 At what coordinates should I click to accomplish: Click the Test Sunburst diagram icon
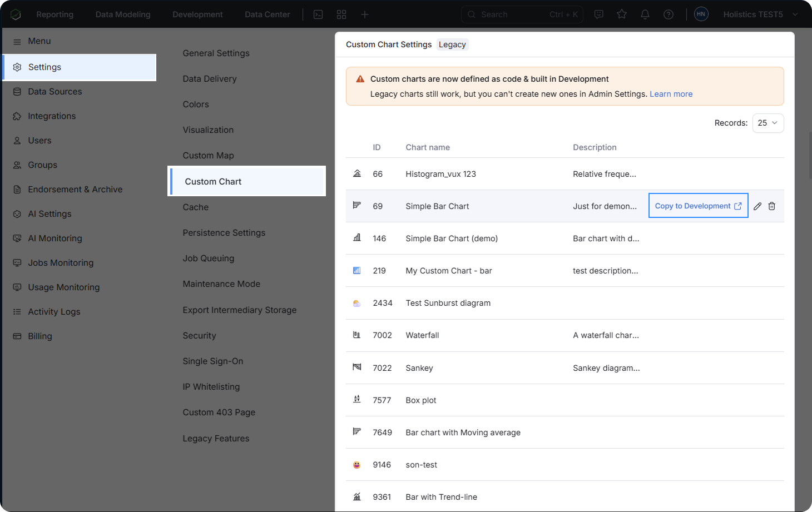[357, 303]
